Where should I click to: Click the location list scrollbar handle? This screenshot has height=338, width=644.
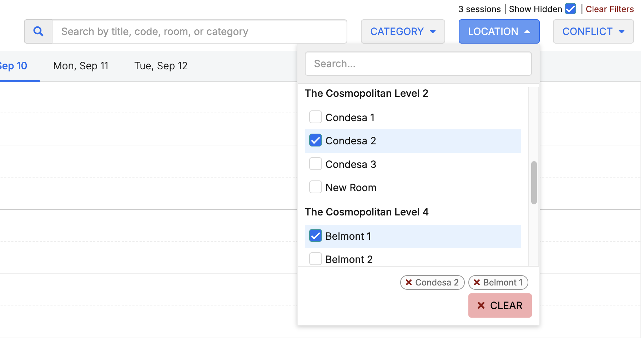[534, 183]
